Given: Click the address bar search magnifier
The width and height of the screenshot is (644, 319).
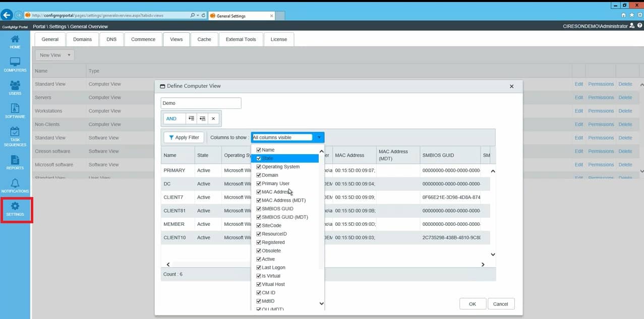Looking at the screenshot, I should [x=193, y=16].
